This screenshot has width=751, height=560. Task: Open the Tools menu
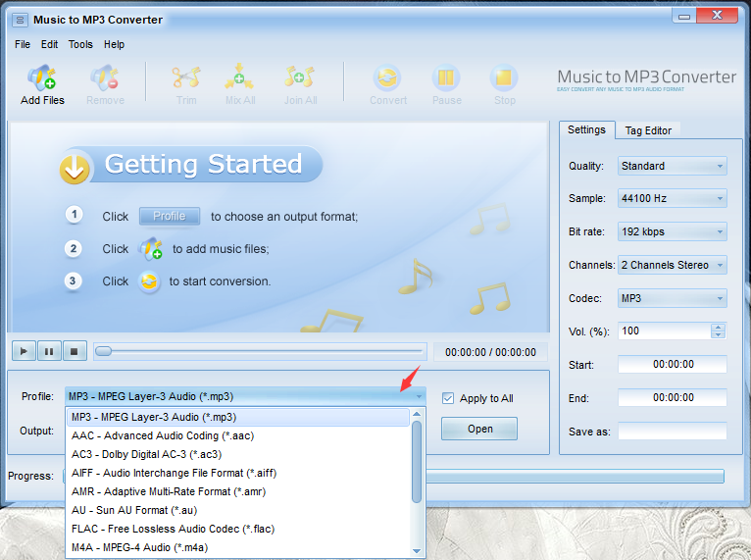tap(80, 44)
